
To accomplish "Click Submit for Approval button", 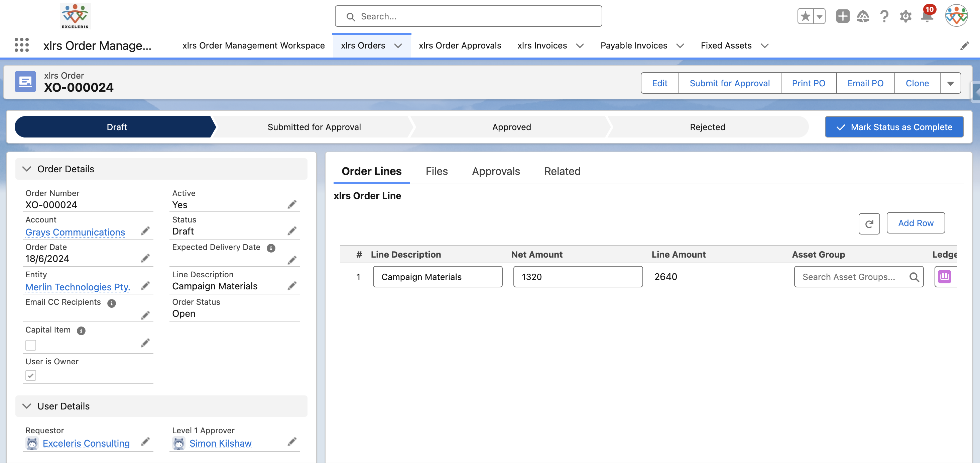I will click(729, 83).
